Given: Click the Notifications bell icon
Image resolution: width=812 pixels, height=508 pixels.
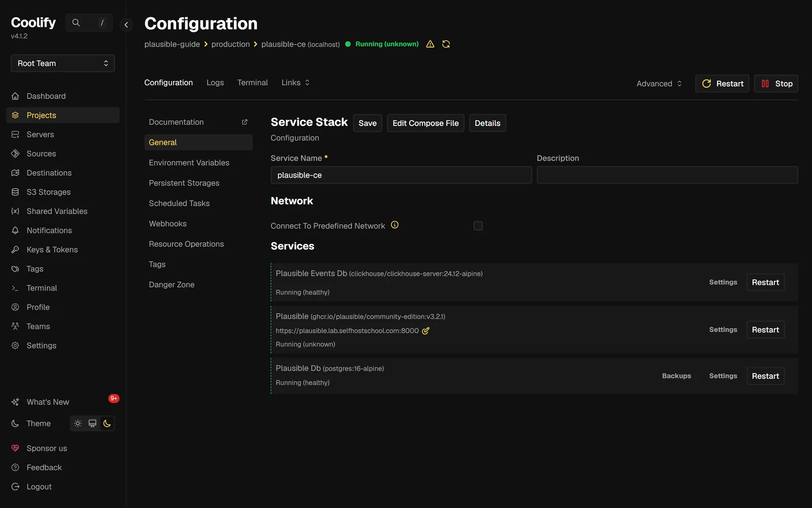Looking at the screenshot, I should (x=15, y=230).
